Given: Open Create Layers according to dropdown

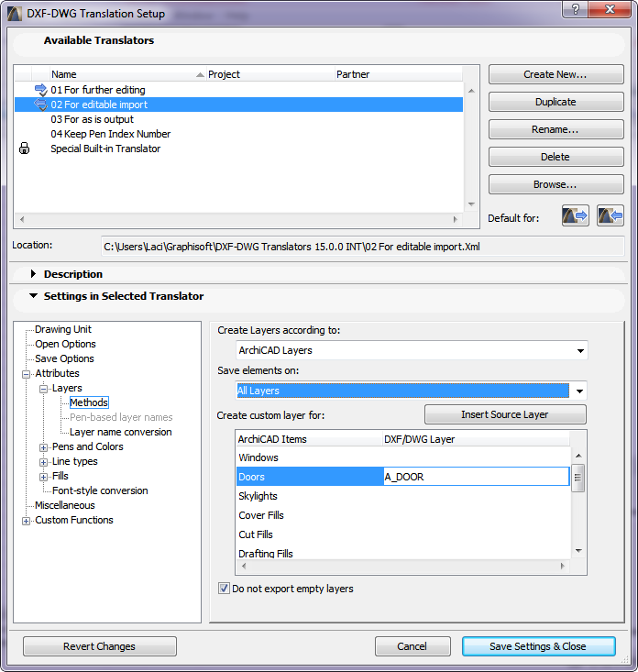Looking at the screenshot, I should (x=412, y=350).
